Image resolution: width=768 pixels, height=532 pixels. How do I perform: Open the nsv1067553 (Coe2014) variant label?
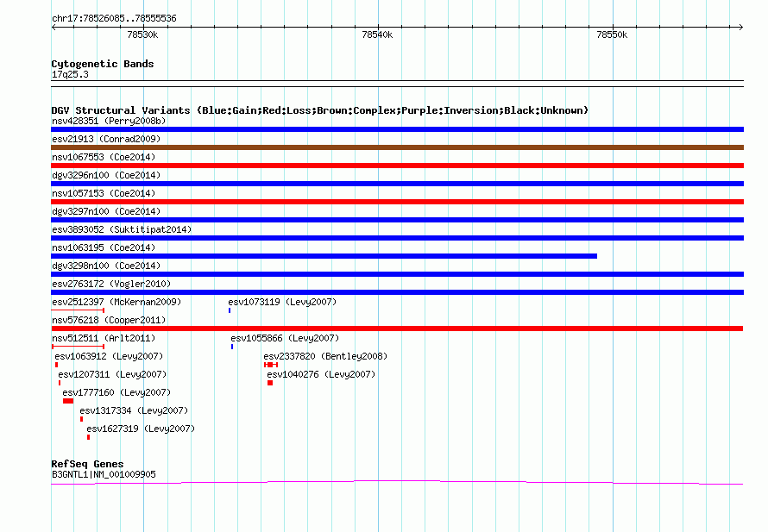click(x=103, y=157)
